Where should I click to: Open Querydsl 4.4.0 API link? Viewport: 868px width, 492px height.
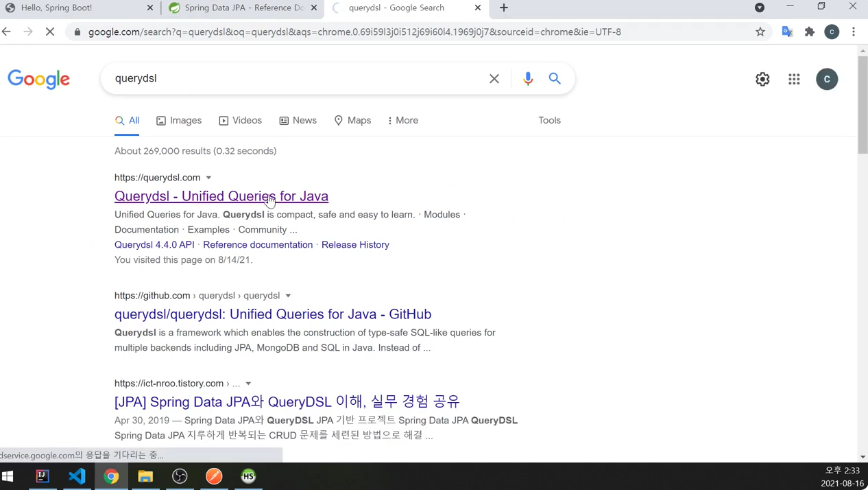pos(154,245)
